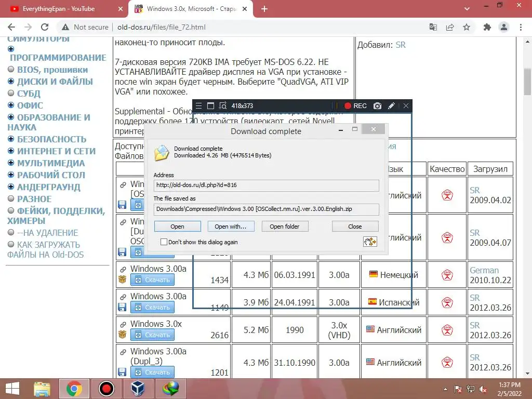532x399 pixels.
Task: Expand the ПРОГРАММИРОВАНИЕ category
Action: coord(11,49)
